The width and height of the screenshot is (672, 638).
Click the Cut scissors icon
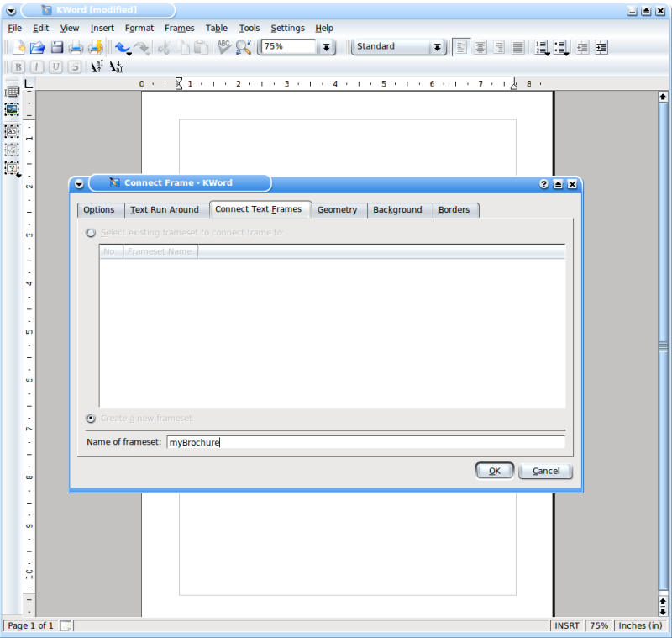(164, 47)
